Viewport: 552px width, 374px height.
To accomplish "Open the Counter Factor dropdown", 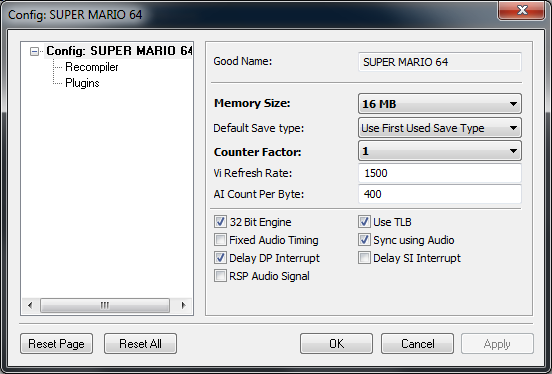I will (440, 151).
